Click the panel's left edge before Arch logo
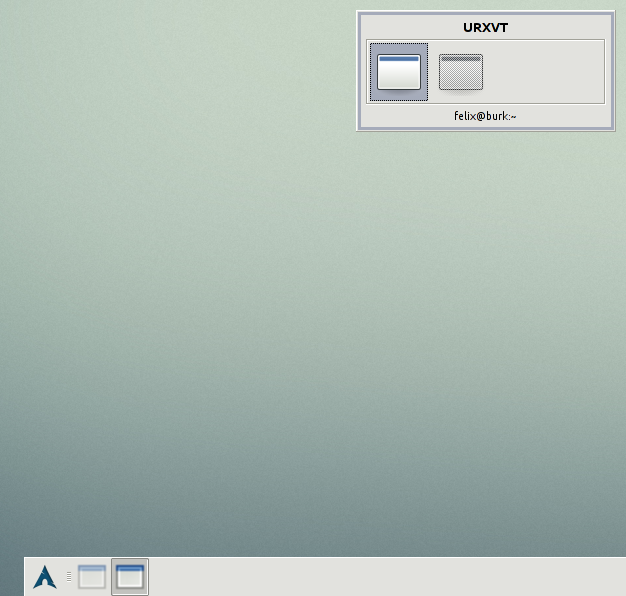The height and width of the screenshot is (596, 626). pyautogui.click(x=27, y=577)
